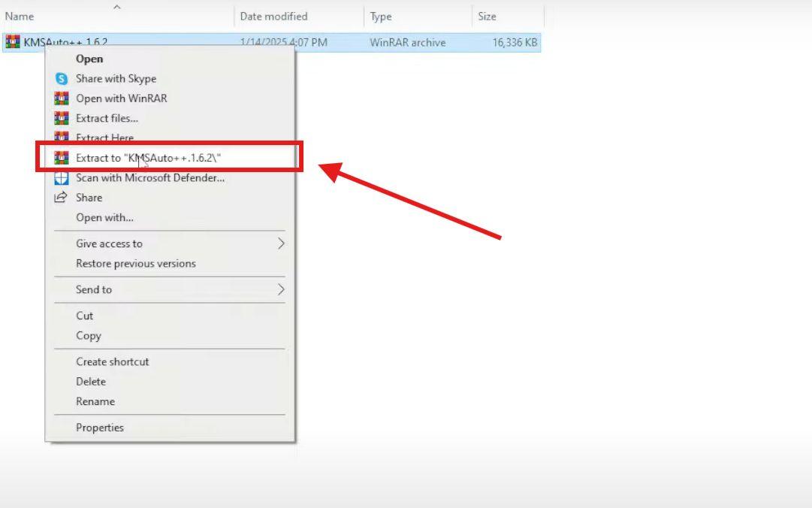Expand the Send to submenu
This screenshot has height=508, width=812.
point(94,289)
